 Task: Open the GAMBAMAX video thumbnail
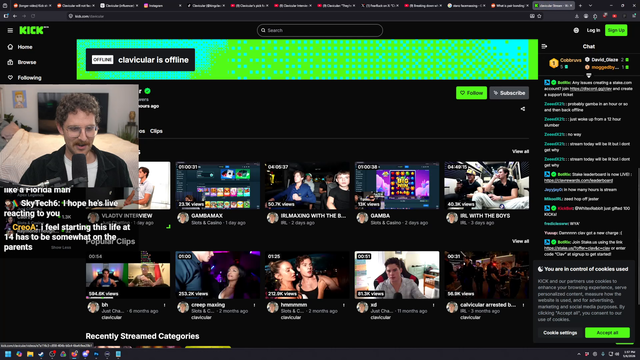pos(218,185)
